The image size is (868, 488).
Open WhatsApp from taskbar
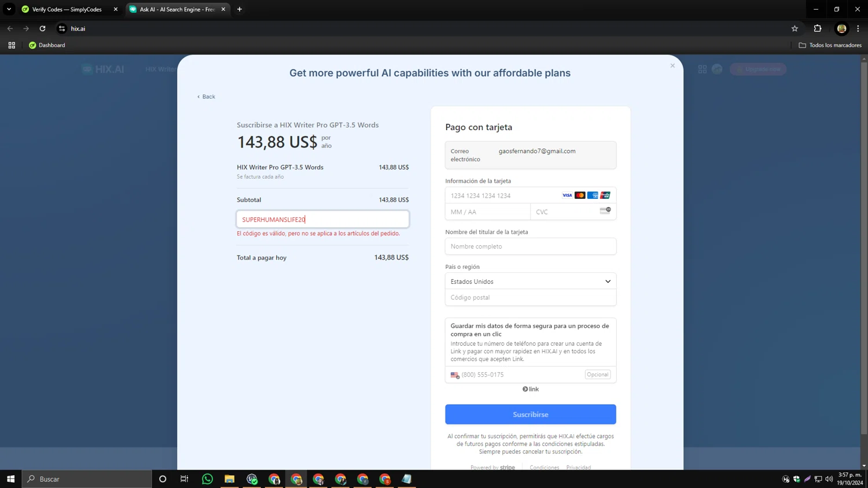pyautogui.click(x=207, y=479)
